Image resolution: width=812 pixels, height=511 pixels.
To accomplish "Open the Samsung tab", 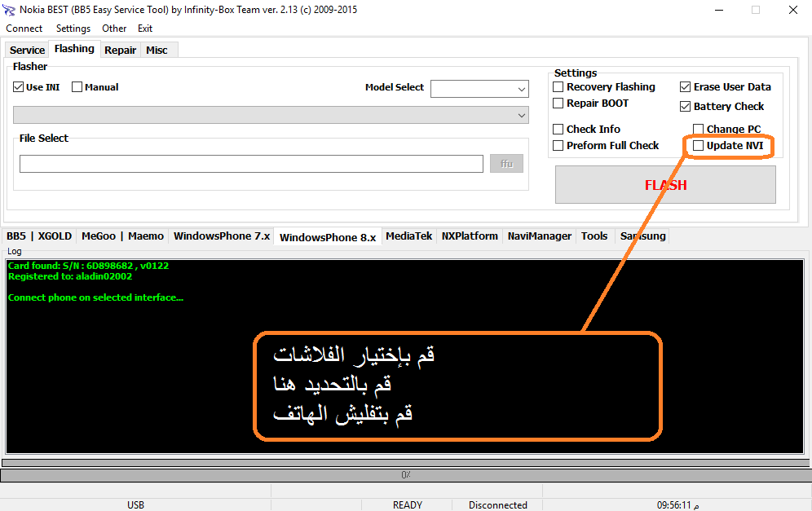I will [642, 236].
